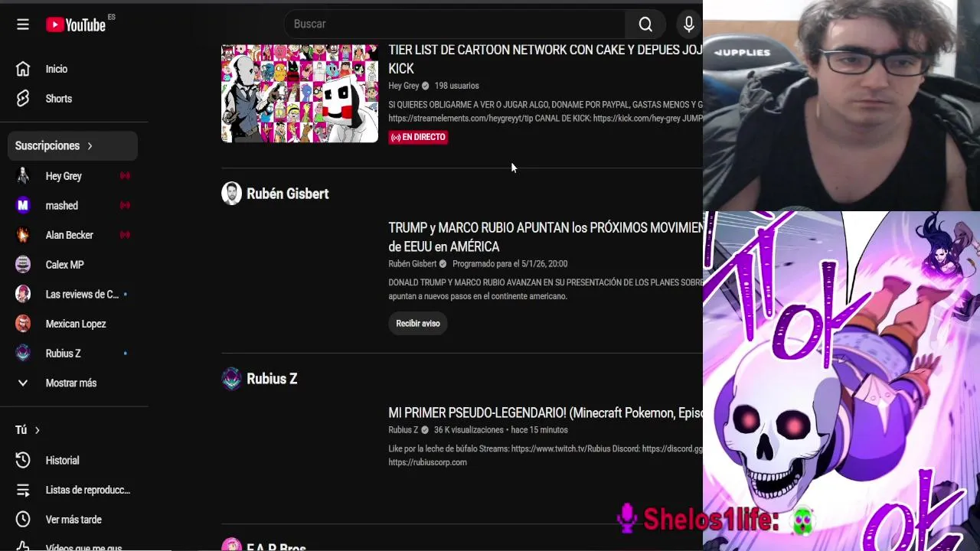Click '198 usuarios' viewer count

(x=456, y=86)
